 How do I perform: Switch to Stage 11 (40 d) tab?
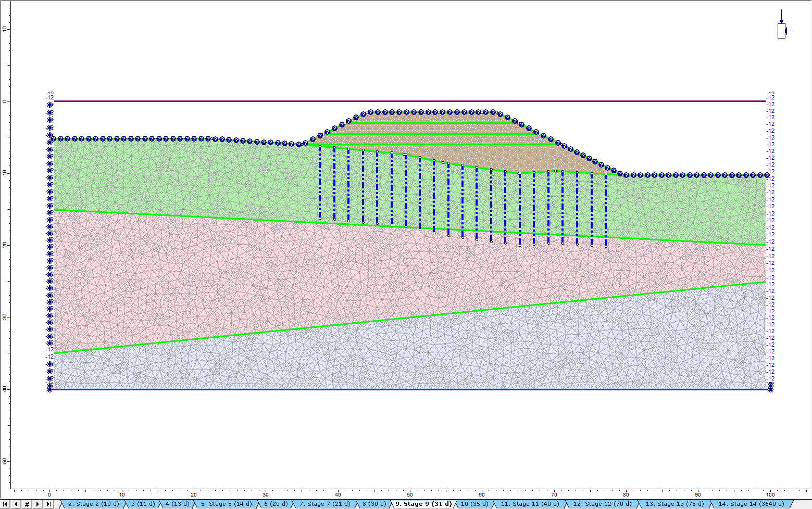[x=530, y=504]
